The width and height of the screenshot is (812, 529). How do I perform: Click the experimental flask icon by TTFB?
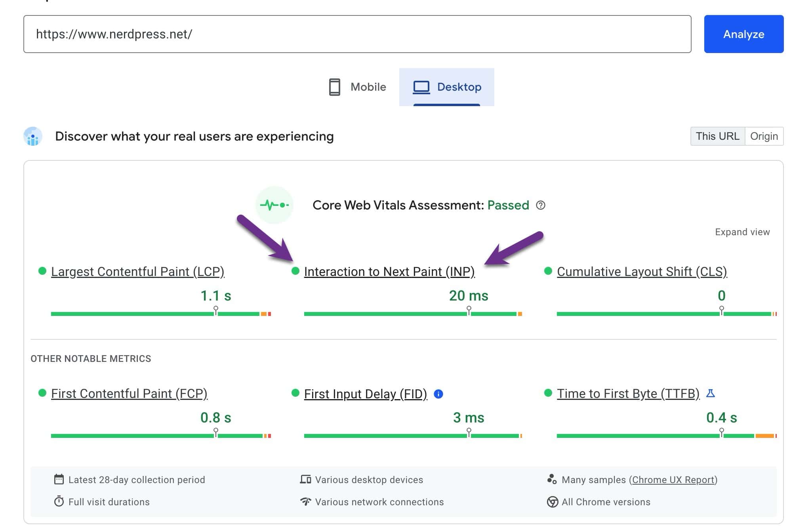coord(711,393)
